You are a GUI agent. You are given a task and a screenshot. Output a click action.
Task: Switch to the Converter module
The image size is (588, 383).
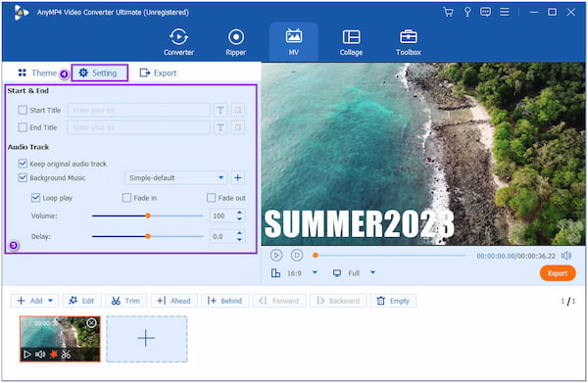179,42
